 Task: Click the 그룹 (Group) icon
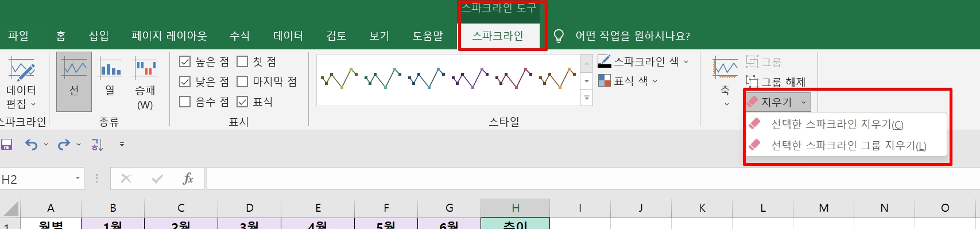(752, 61)
